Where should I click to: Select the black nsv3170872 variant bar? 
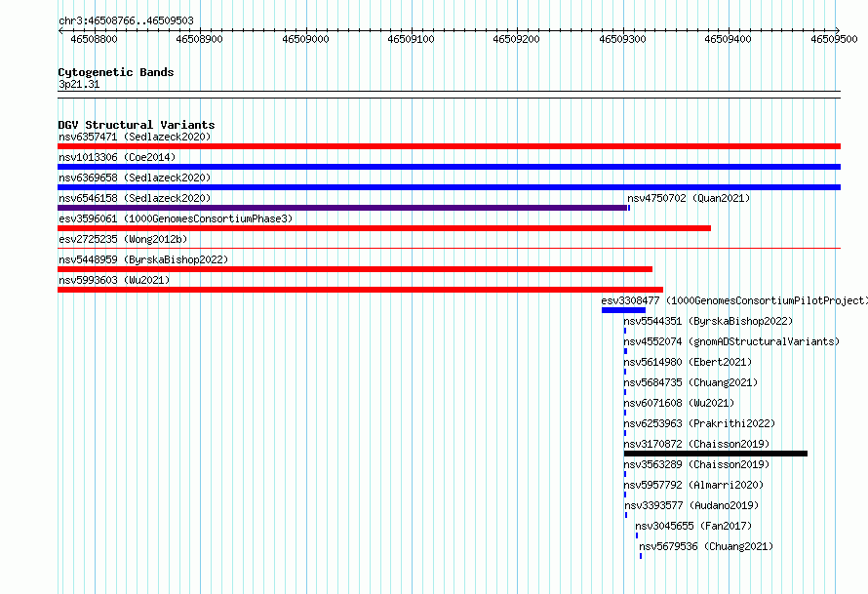715,454
